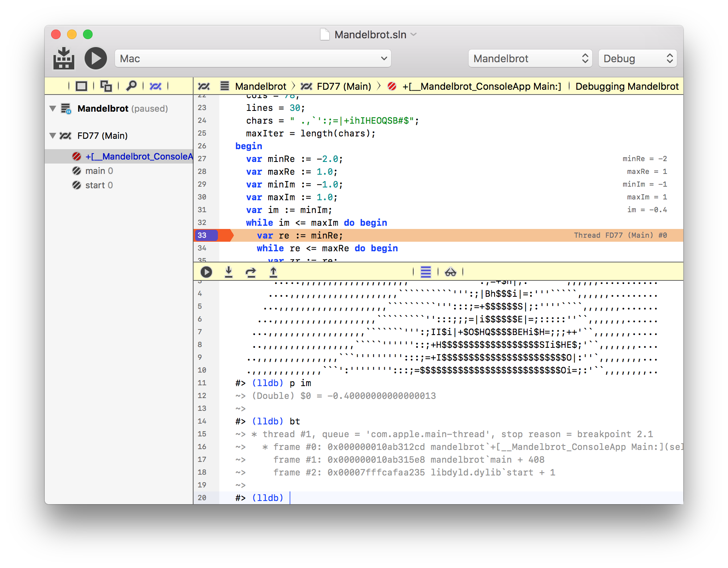Click the 'var re := minRe;' code line
The height and width of the screenshot is (568, 728).
pyautogui.click(x=300, y=235)
